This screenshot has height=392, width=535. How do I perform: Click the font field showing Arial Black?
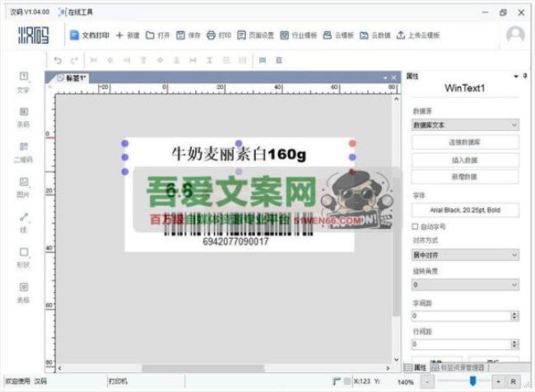pyautogui.click(x=465, y=211)
